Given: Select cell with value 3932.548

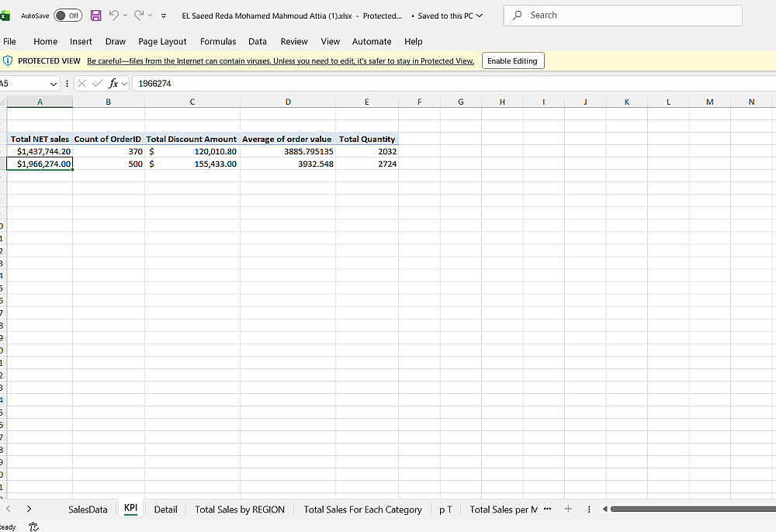Looking at the screenshot, I should (x=288, y=164).
